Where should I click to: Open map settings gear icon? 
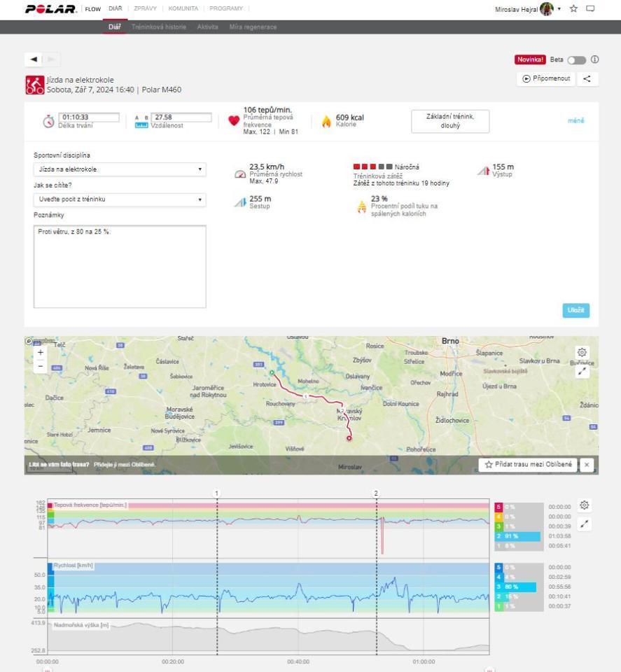(x=583, y=352)
